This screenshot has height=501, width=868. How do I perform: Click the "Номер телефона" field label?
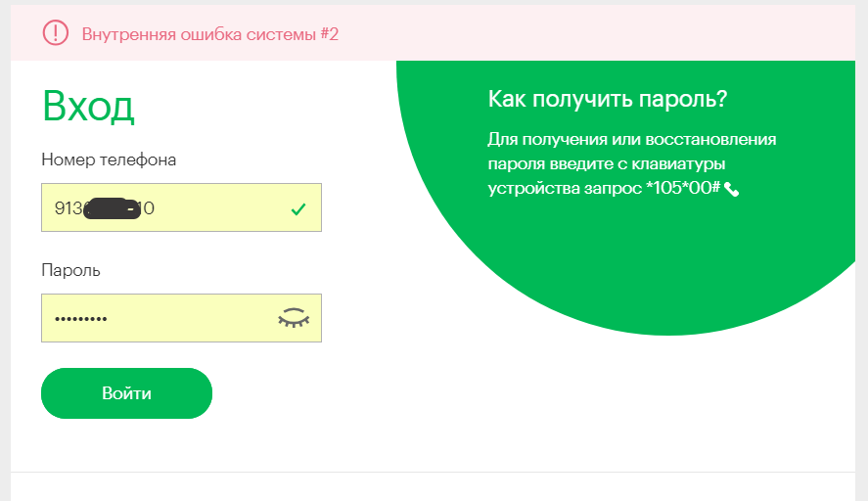(109, 159)
